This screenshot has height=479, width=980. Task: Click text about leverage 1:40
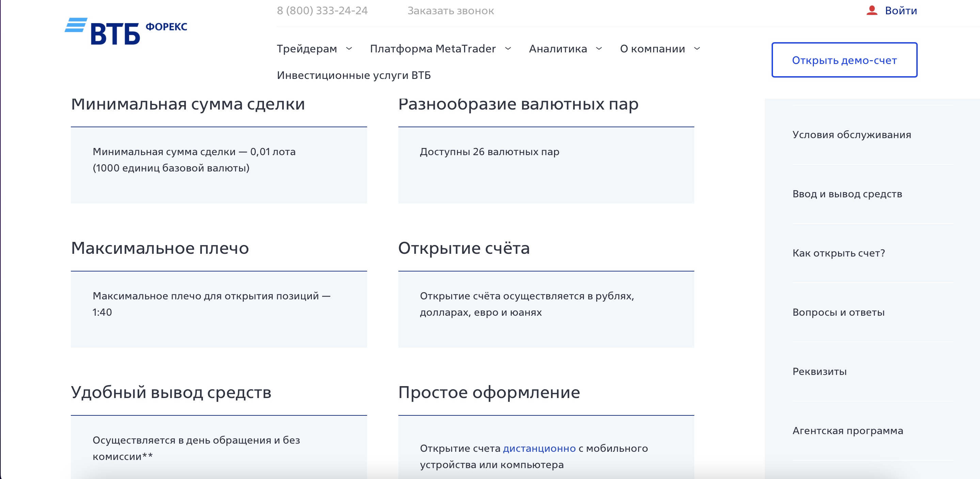(211, 304)
